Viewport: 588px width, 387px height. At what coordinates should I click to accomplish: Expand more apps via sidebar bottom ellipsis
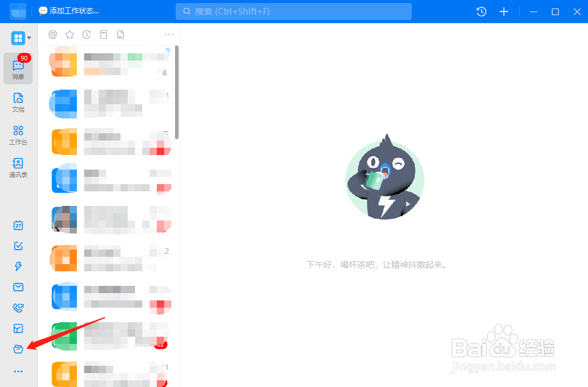[x=18, y=371]
